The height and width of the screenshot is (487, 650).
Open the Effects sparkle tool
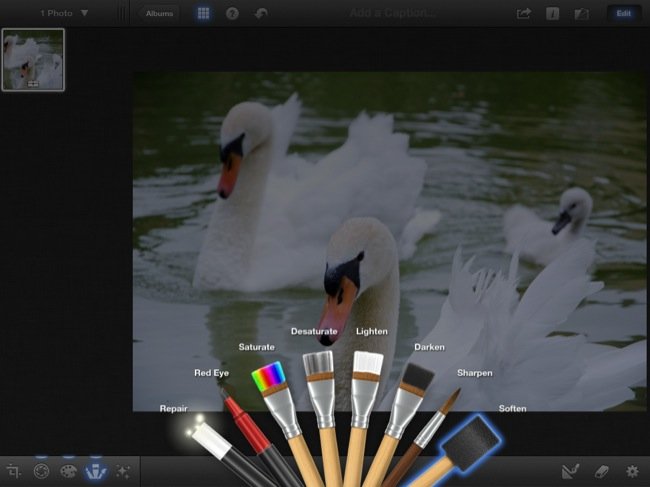[123, 471]
